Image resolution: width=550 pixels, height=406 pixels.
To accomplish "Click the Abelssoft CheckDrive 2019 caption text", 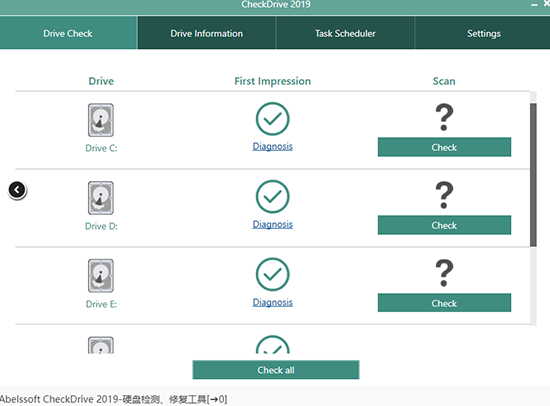I will (113, 399).
